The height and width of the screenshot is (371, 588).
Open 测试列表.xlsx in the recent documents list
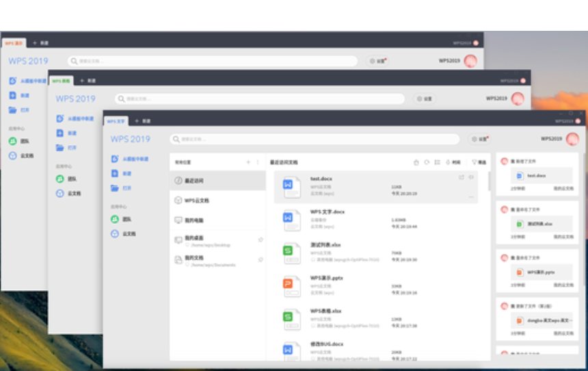[376, 253]
